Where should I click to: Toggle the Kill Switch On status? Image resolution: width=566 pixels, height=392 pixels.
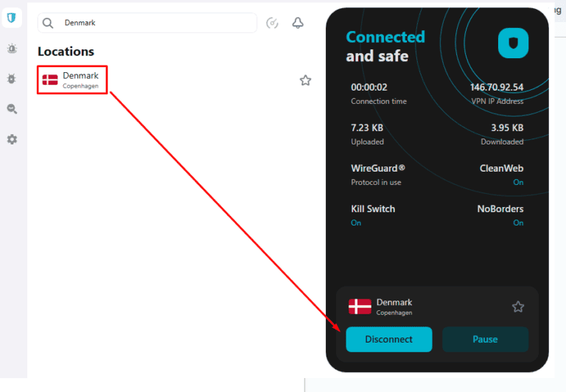[x=356, y=223]
